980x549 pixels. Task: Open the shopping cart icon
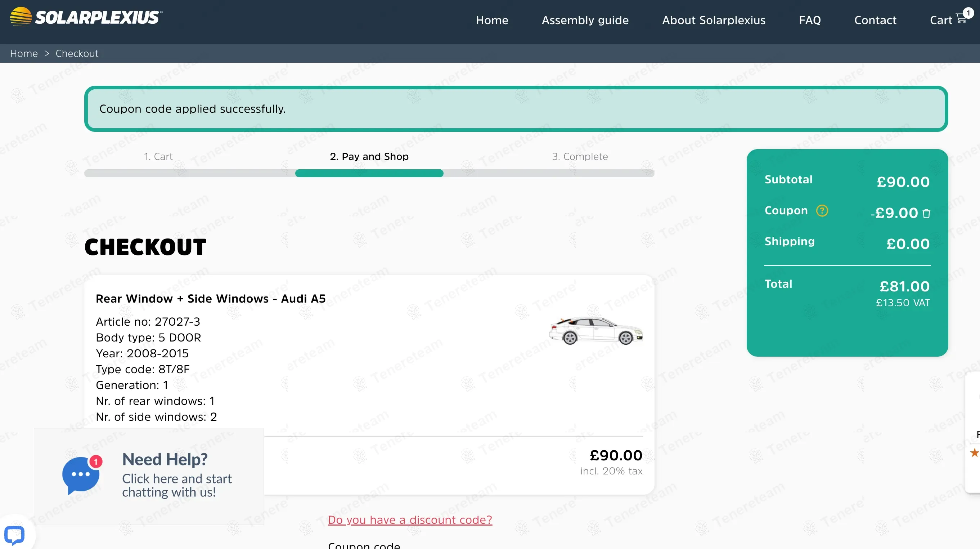(x=961, y=18)
